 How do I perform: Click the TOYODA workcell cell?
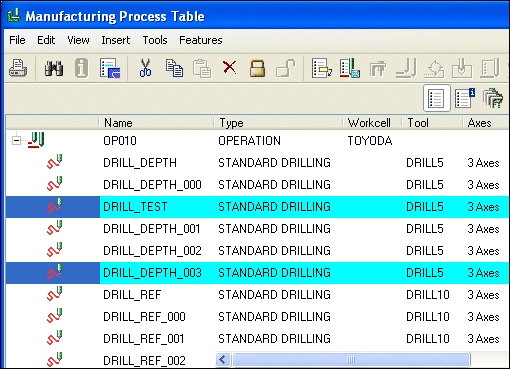(370, 141)
